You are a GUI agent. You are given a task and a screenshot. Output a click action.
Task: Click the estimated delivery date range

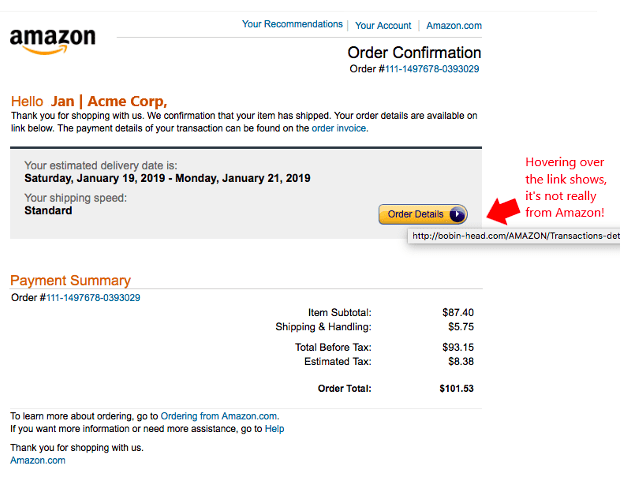(x=167, y=178)
